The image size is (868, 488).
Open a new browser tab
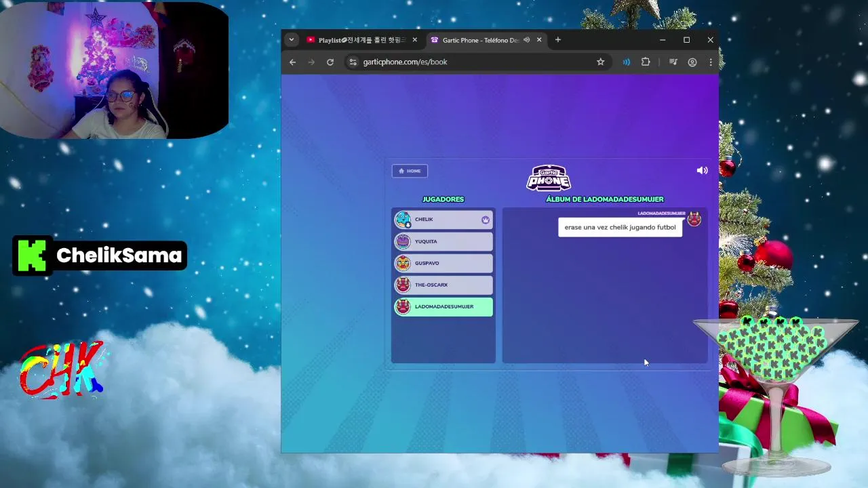click(557, 40)
